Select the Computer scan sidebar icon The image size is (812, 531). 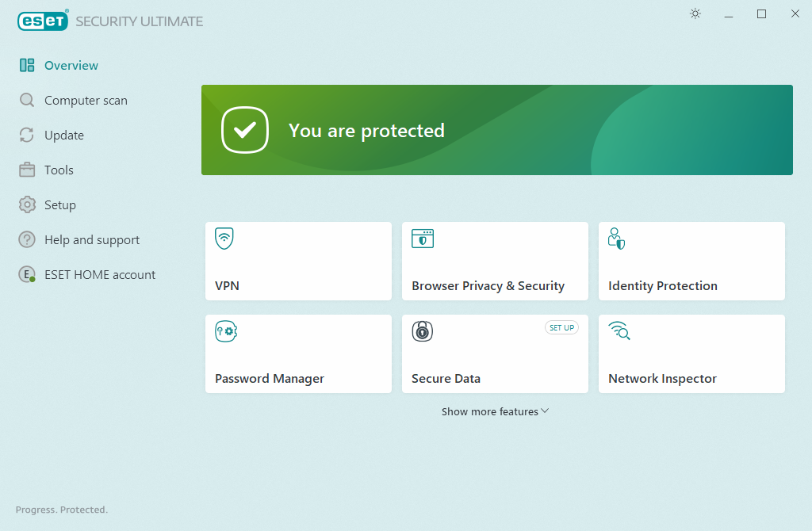pos(26,100)
